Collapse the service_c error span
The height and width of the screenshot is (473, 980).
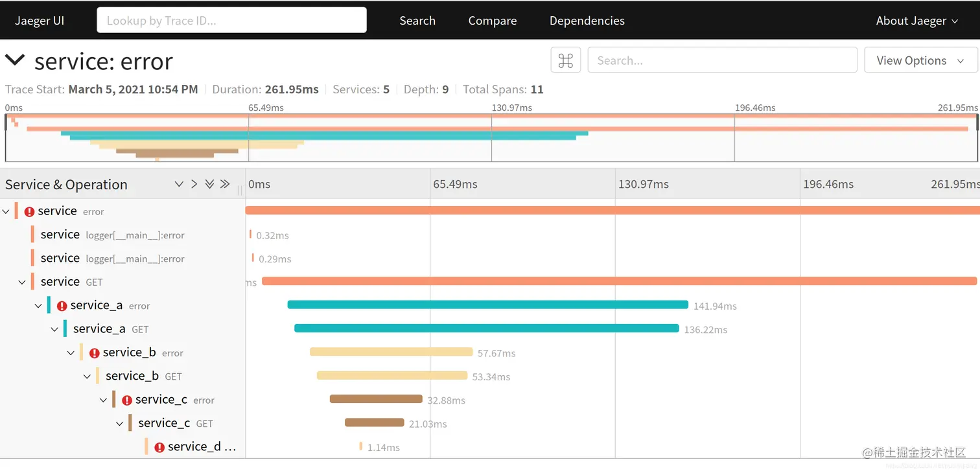click(104, 400)
